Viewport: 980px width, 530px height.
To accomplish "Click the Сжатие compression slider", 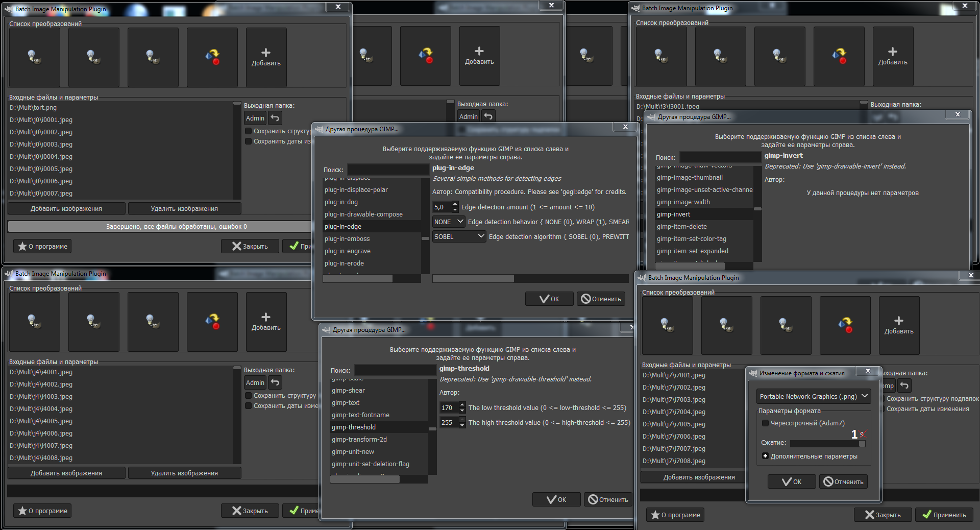I will click(827, 443).
